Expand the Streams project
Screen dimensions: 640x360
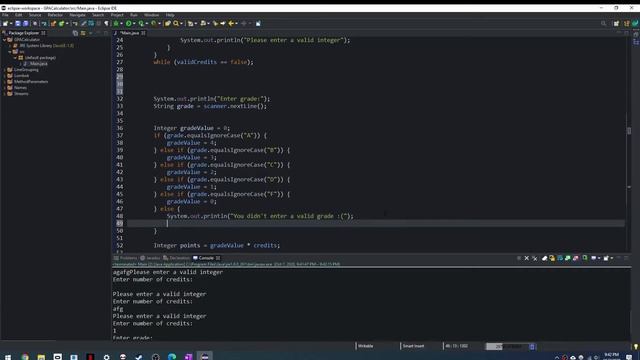click(4, 94)
